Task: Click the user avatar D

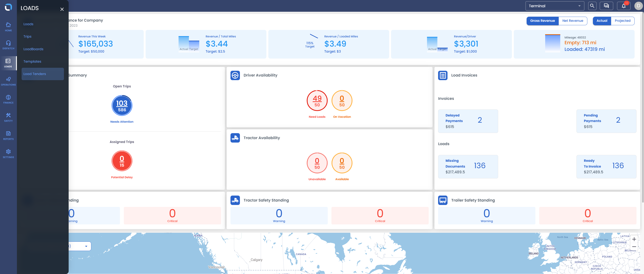Action: [638, 6]
